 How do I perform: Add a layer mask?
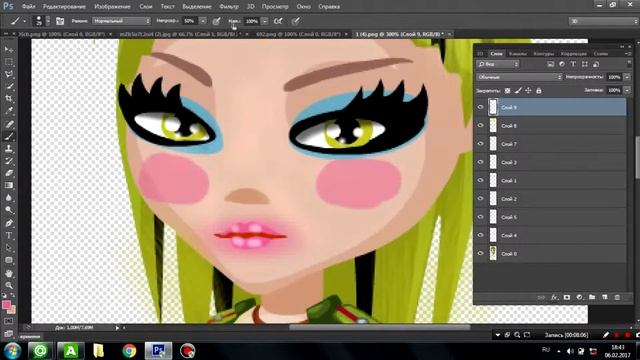click(x=567, y=298)
